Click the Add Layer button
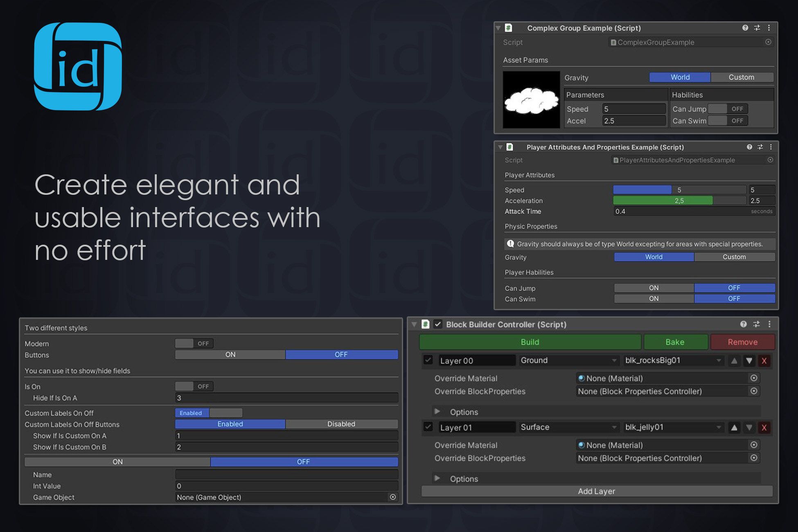This screenshot has height=532, width=798. (x=597, y=491)
